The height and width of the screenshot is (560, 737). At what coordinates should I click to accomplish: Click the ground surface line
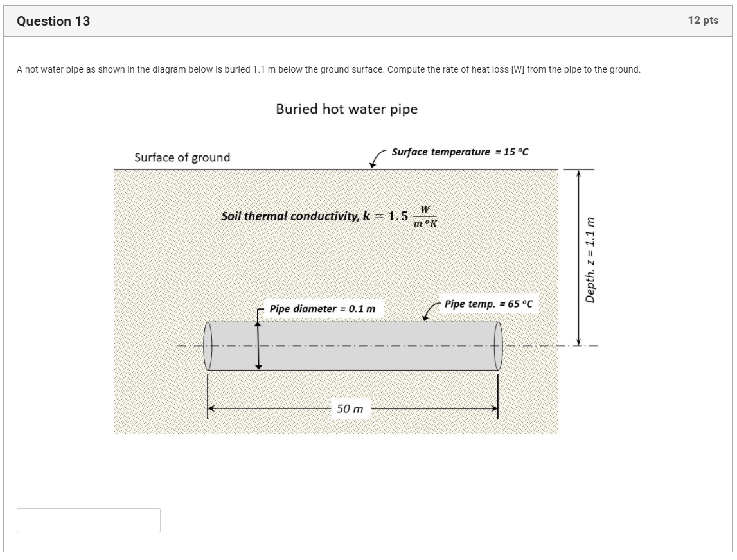[x=337, y=170]
